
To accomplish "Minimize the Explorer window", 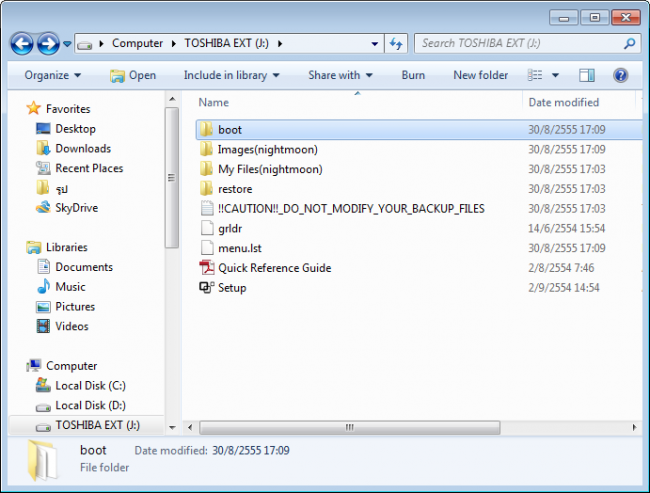I will pos(563,18).
